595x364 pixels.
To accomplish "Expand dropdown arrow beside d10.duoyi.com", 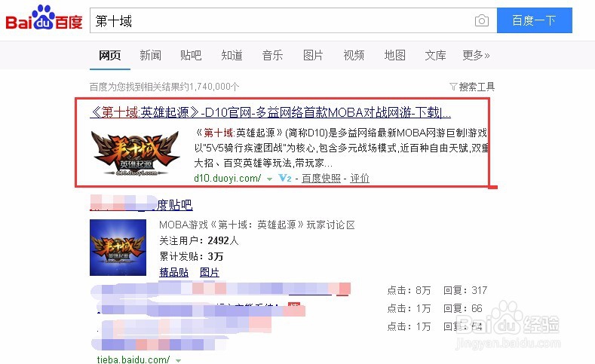I will click(269, 179).
